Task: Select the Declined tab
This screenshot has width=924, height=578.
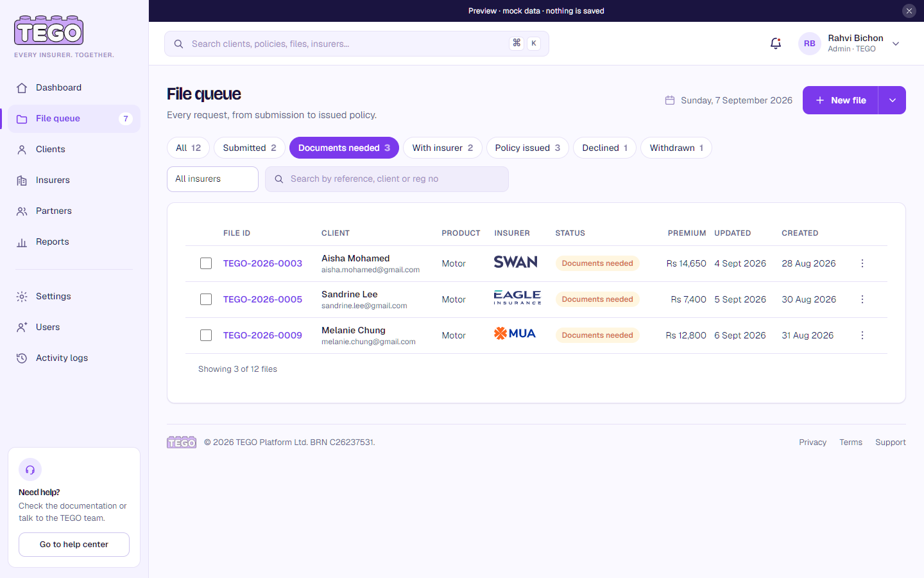Action: pos(604,148)
